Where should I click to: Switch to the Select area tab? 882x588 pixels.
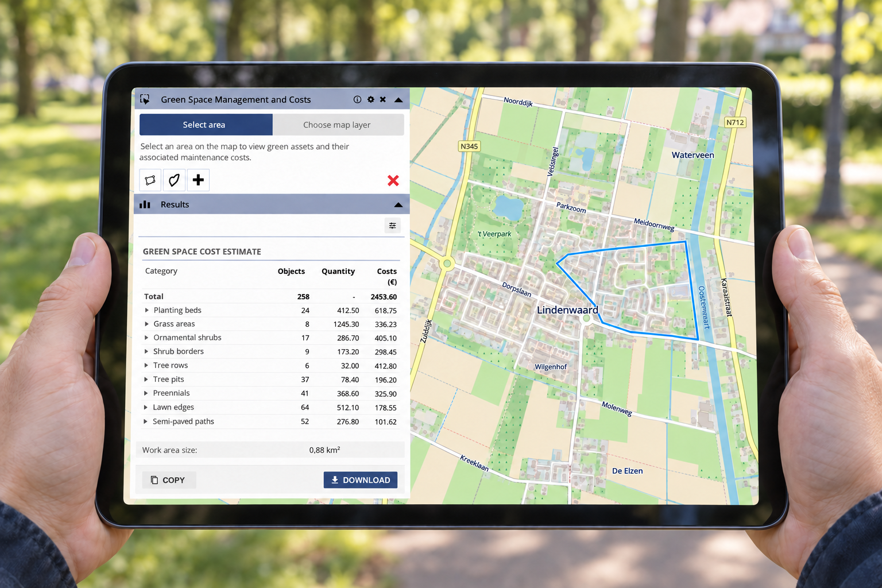206,125
